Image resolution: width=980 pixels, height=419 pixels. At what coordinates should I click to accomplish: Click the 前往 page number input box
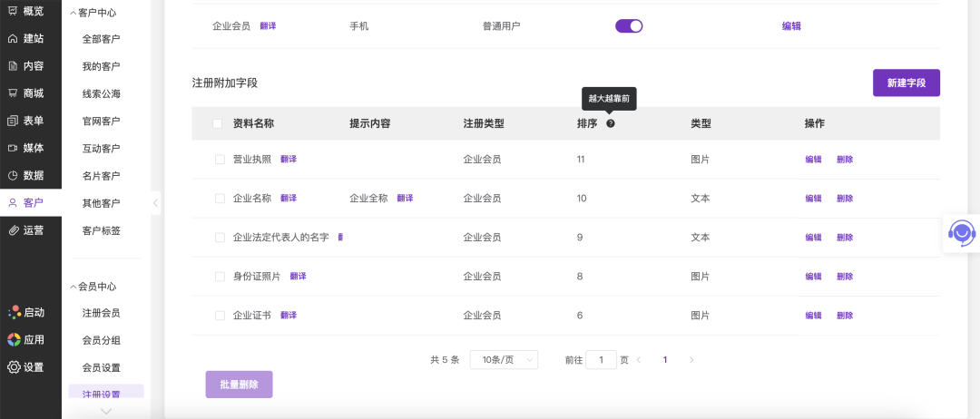coord(601,360)
